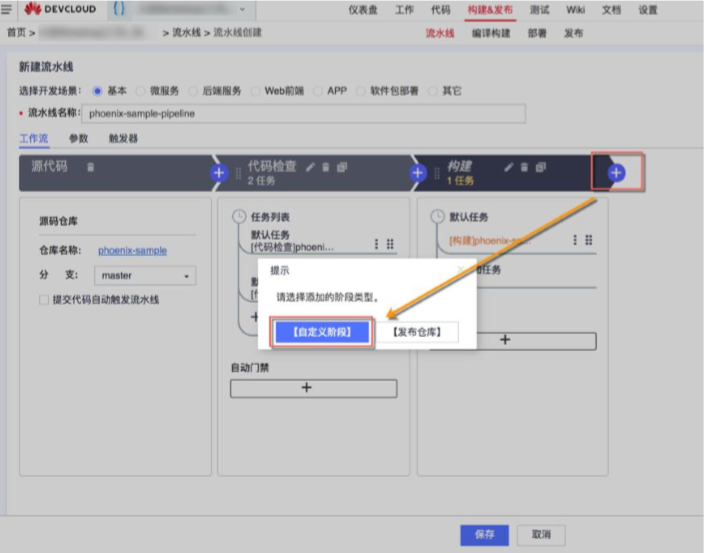Select the 微服务 scenario radio button
The width and height of the screenshot is (709, 553).
[140, 91]
